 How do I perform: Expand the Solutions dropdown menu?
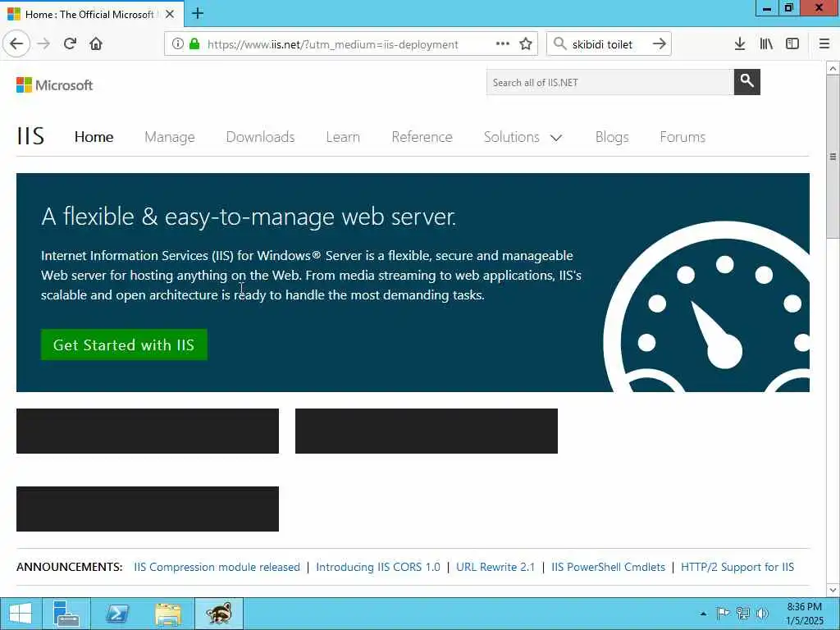[x=523, y=137]
